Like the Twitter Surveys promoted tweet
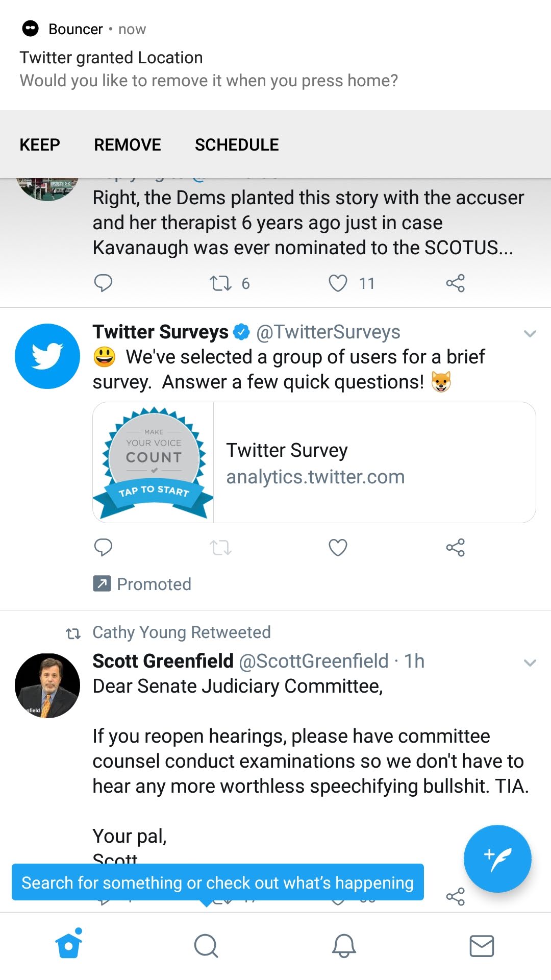This screenshot has width=551, height=980. pos(338,548)
